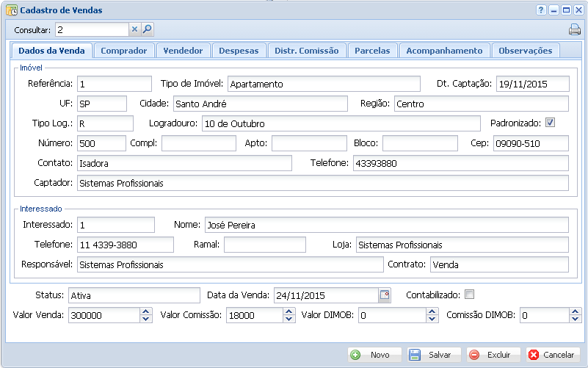Click the search magnifier icon beside Consultar

coord(147,29)
